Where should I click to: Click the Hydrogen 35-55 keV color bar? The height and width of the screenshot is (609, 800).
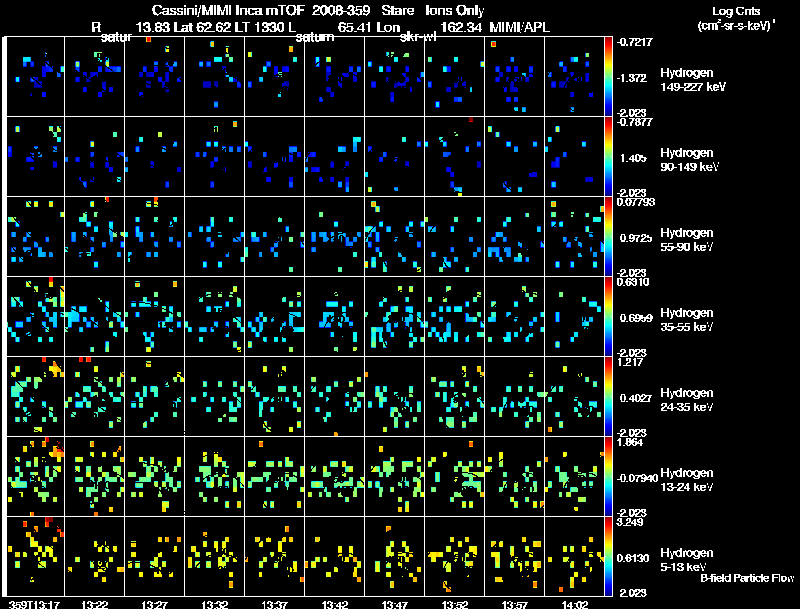[608, 317]
